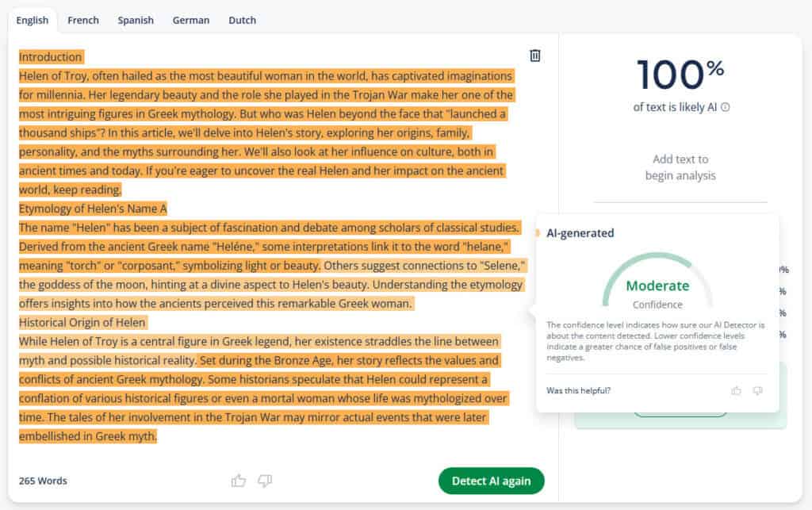
Task: Click the 100% AI score
Action: [x=680, y=74]
